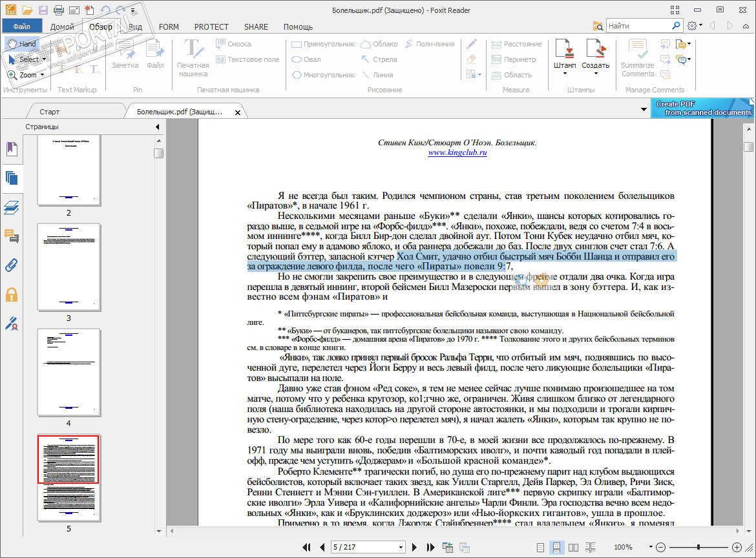The image size is (756, 558).
Task: Select the Печатная машинка typewriter tool
Action: [x=193, y=58]
